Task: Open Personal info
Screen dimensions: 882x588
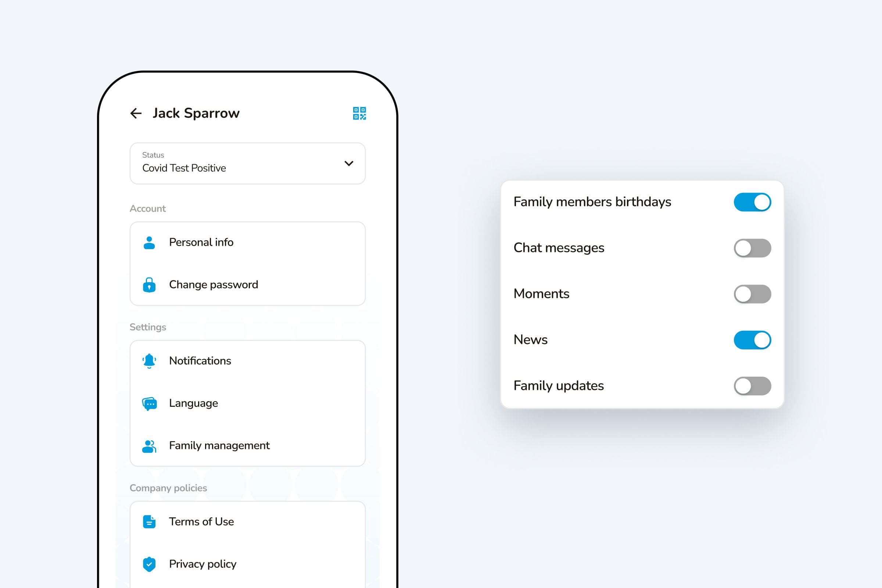Action: click(247, 243)
